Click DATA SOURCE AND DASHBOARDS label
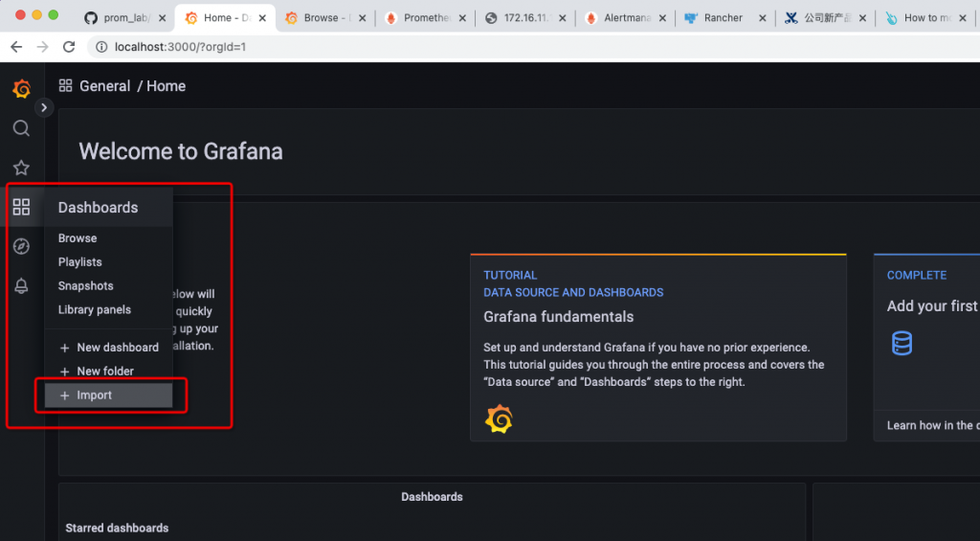 click(x=573, y=293)
